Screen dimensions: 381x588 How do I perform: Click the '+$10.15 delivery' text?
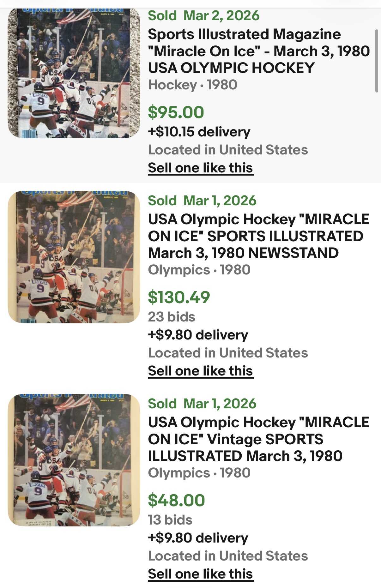tap(199, 132)
